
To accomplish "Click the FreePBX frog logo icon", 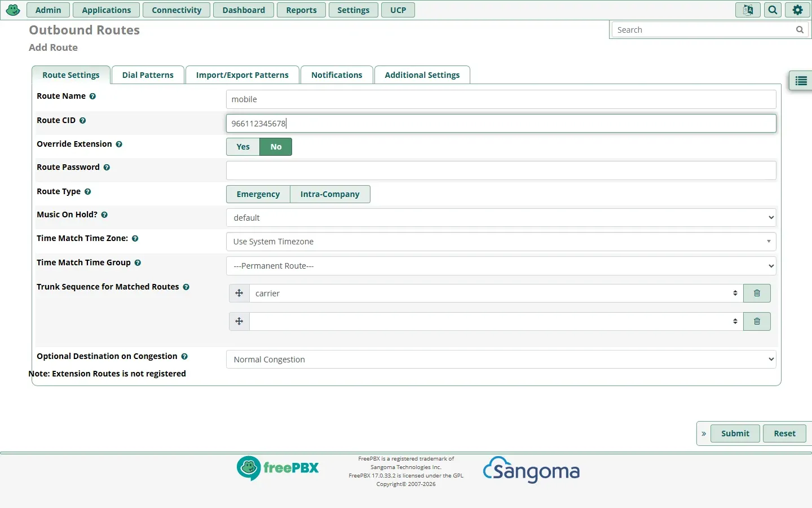I will (x=12, y=10).
